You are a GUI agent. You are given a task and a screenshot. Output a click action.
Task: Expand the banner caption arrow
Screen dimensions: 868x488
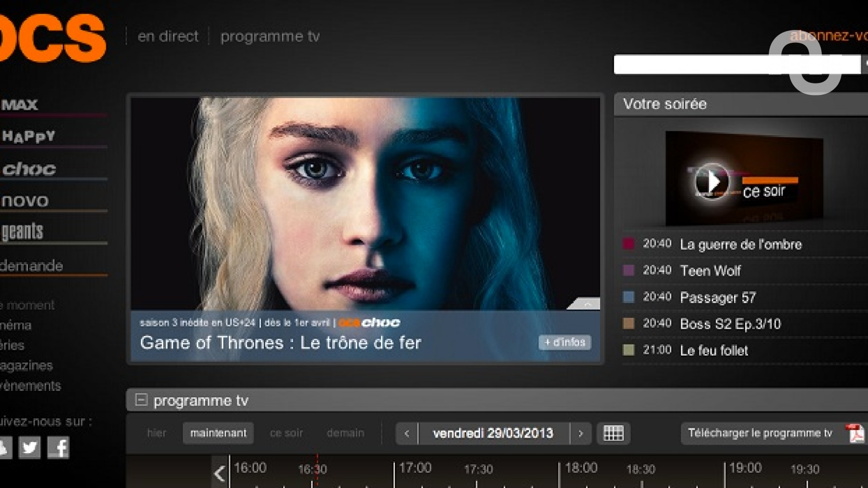coord(586,304)
